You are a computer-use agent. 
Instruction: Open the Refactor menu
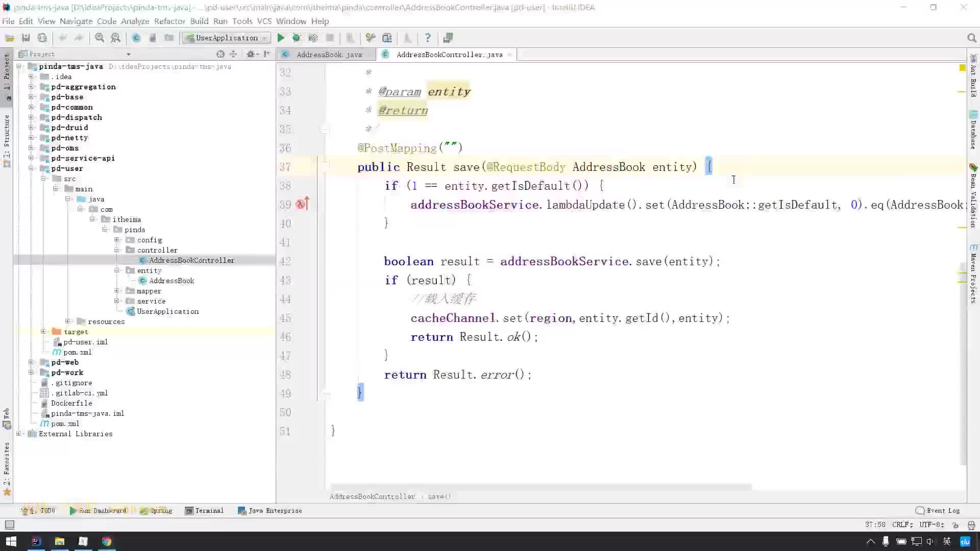(x=169, y=21)
